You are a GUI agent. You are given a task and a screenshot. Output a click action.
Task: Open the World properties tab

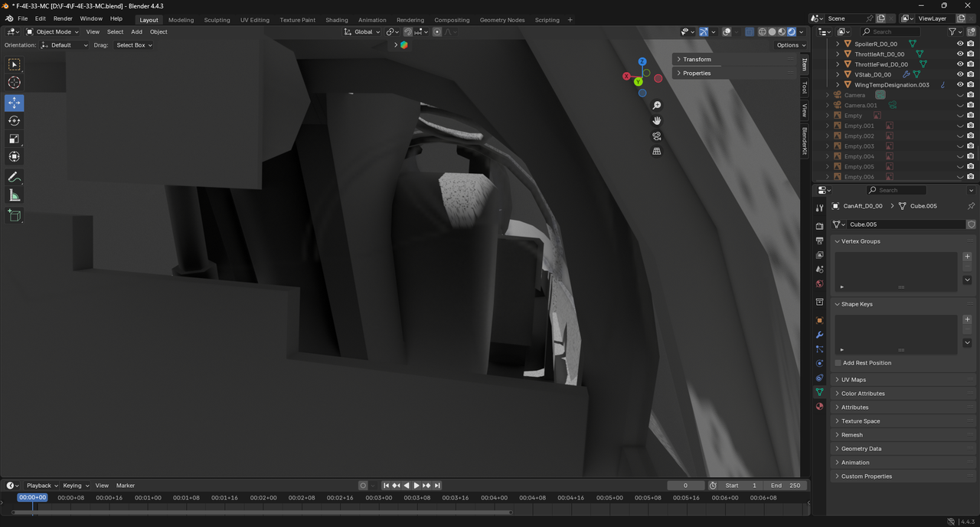coord(819,284)
